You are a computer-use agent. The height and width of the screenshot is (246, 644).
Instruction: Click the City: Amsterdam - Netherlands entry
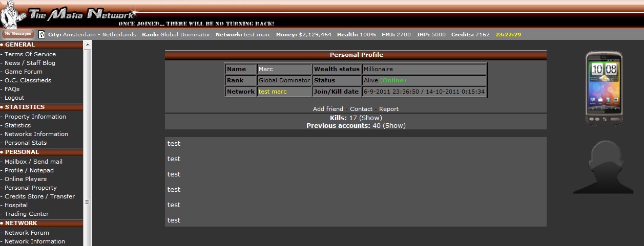(x=92, y=35)
